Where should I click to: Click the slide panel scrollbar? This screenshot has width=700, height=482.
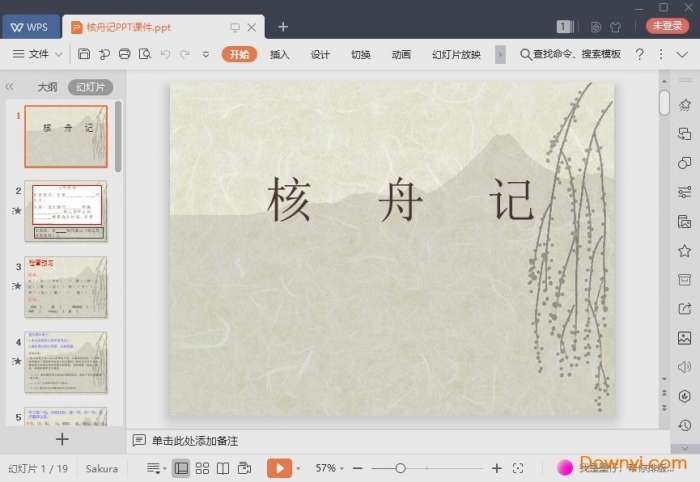coord(118,136)
